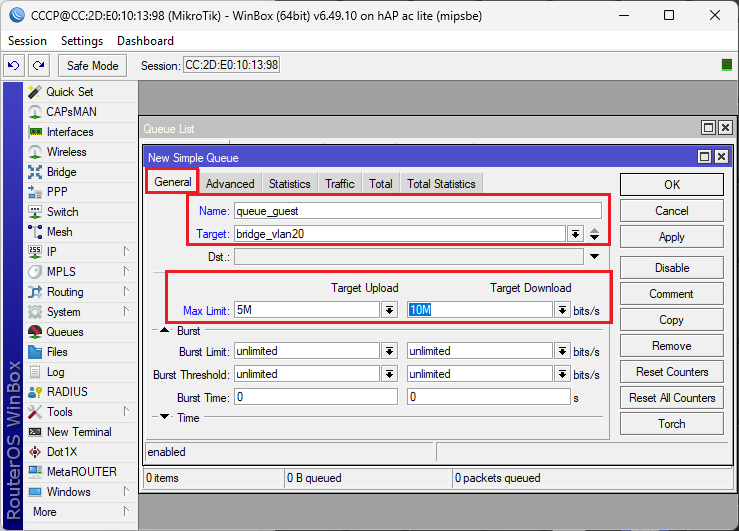Viewport: 739px width, 531px height.
Task: Expand the Dst. field arrow
Action: (595, 257)
